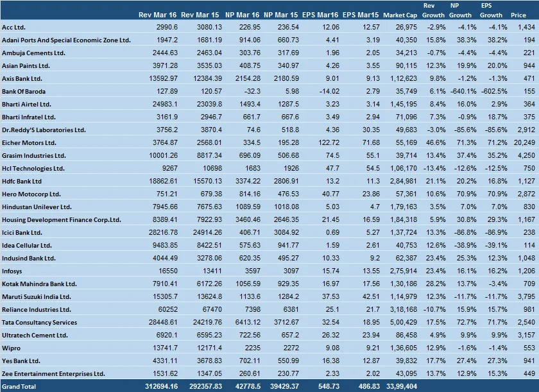Select 'Housing Development Finance Corp.Ltd.' cell

click(62, 220)
